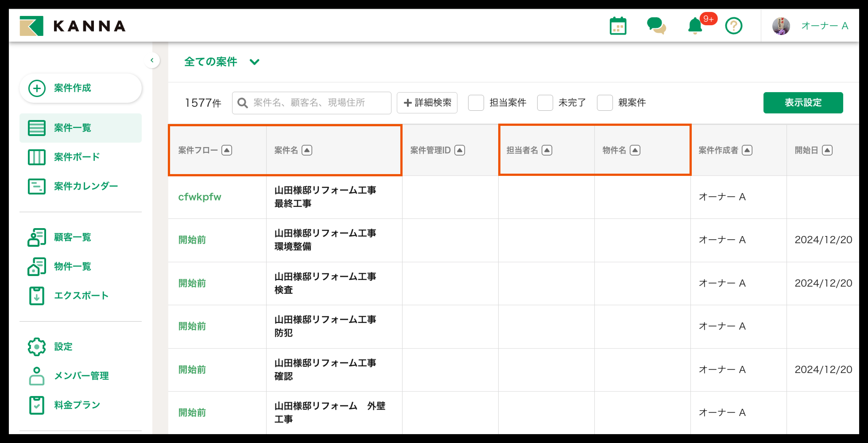Open 案件カレンダー from sidebar
The width and height of the screenshot is (868, 443).
[x=86, y=186]
